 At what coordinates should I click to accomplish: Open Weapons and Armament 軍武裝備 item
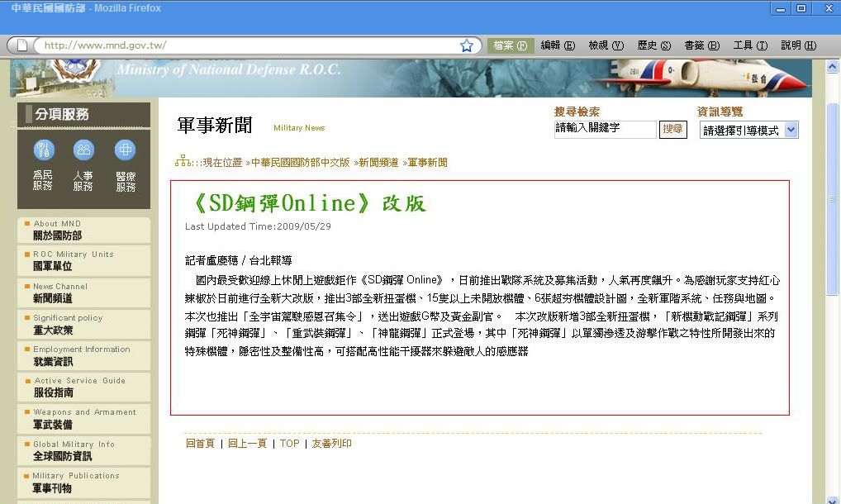(x=83, y=419)
